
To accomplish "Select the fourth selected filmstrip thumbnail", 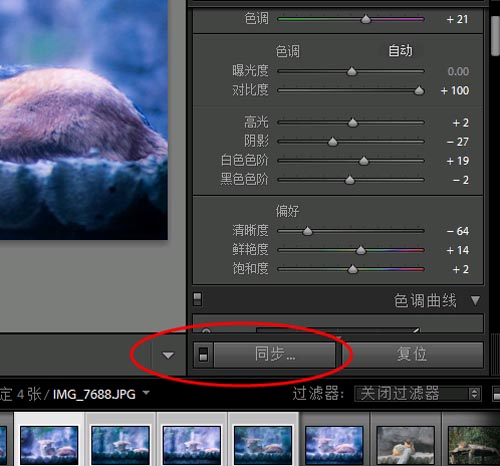I will pos(263,445).
